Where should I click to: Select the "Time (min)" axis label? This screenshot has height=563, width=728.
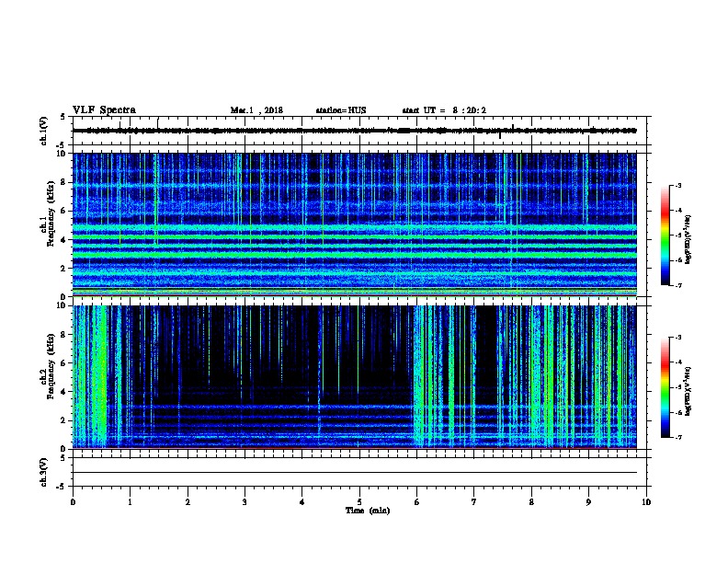[368, 511]
